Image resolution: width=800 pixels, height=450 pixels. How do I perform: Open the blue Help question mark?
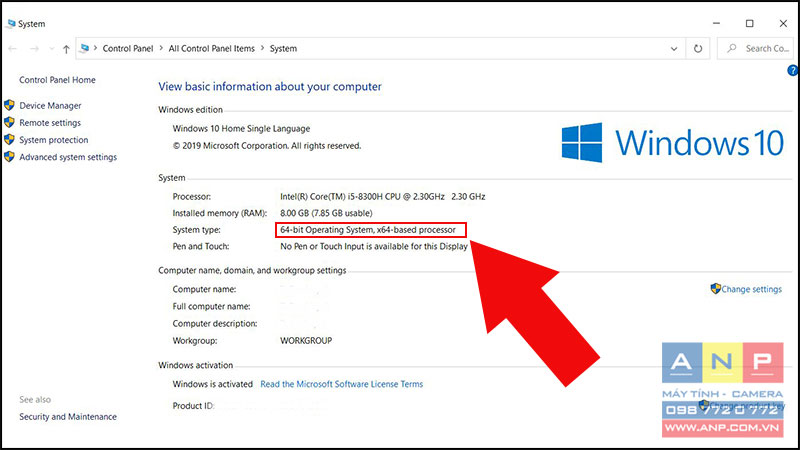coord(793,70)
